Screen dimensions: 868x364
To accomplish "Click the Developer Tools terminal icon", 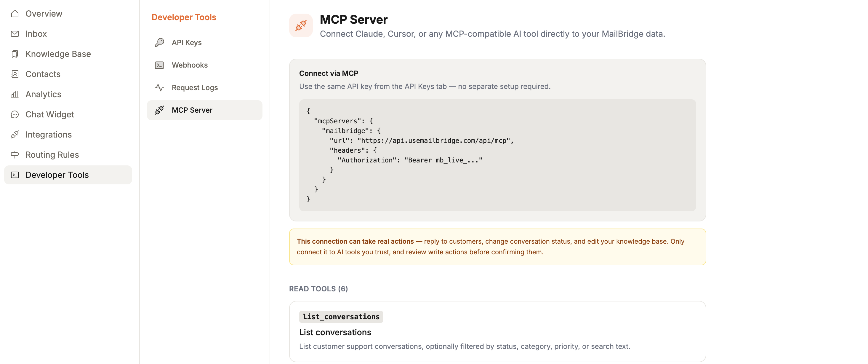I will [x=15, y=175].
